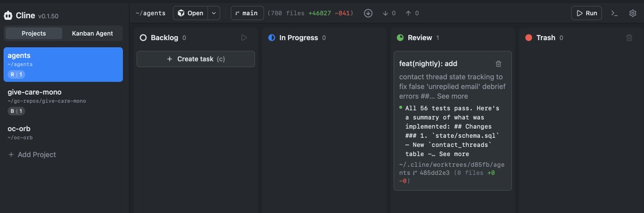Expand the Open button dropdown arrow
644x213 pixels.
(x=214, y=13)
